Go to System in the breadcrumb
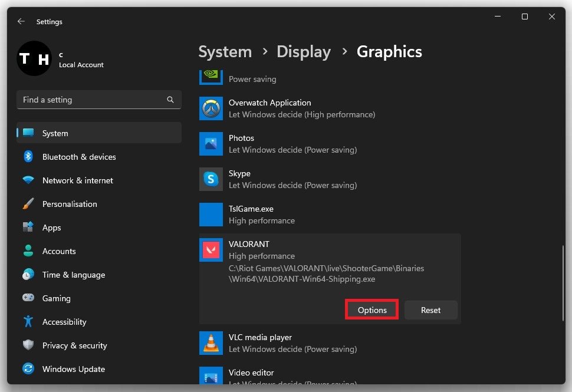The image size is (572, 392). click(225, 52)
